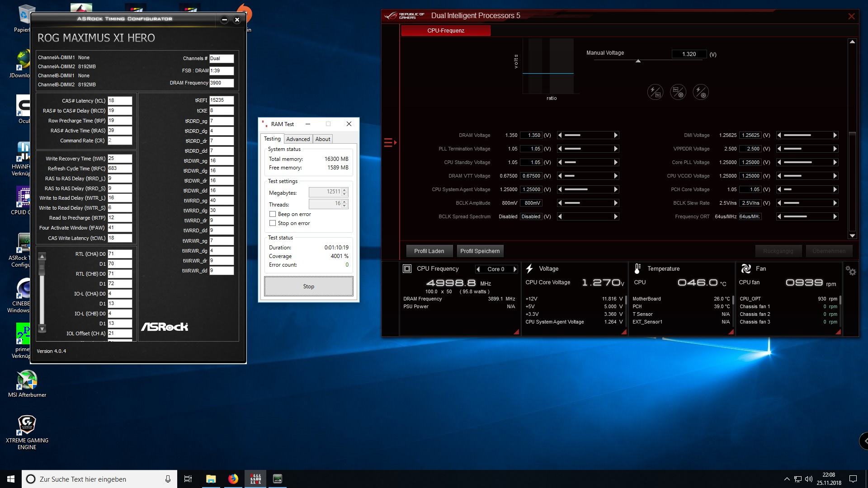
Task: Switch to the Advanced tab in RAM Test
Action: point(298,139)
